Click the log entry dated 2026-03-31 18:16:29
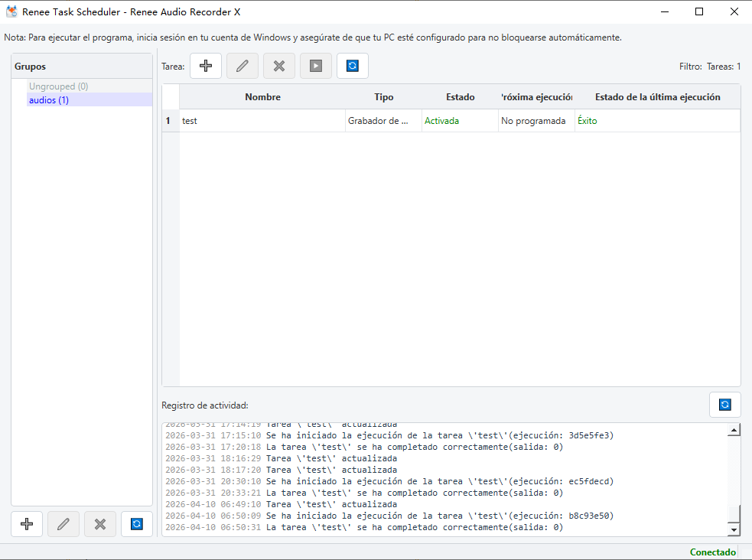 tap(281, 458)
